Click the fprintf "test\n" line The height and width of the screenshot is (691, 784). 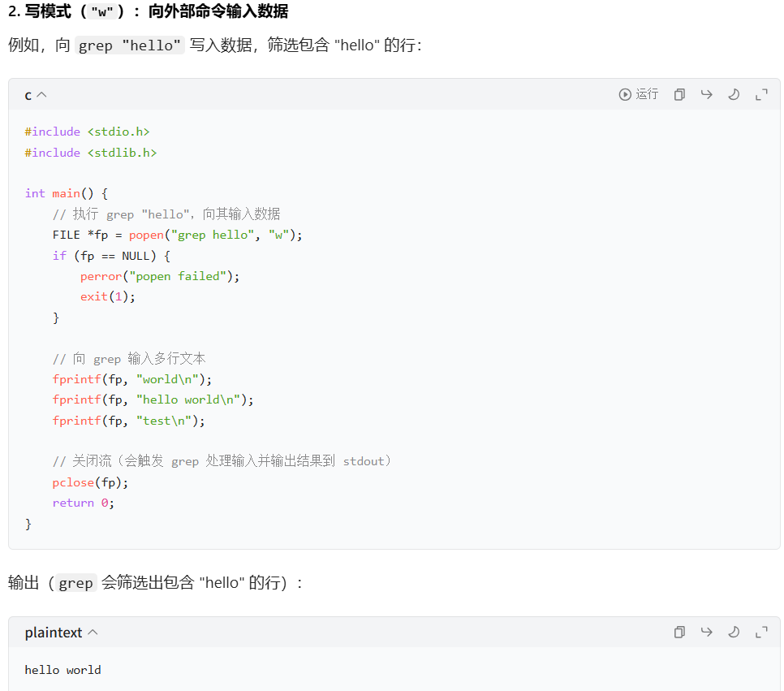pos(128,421)
